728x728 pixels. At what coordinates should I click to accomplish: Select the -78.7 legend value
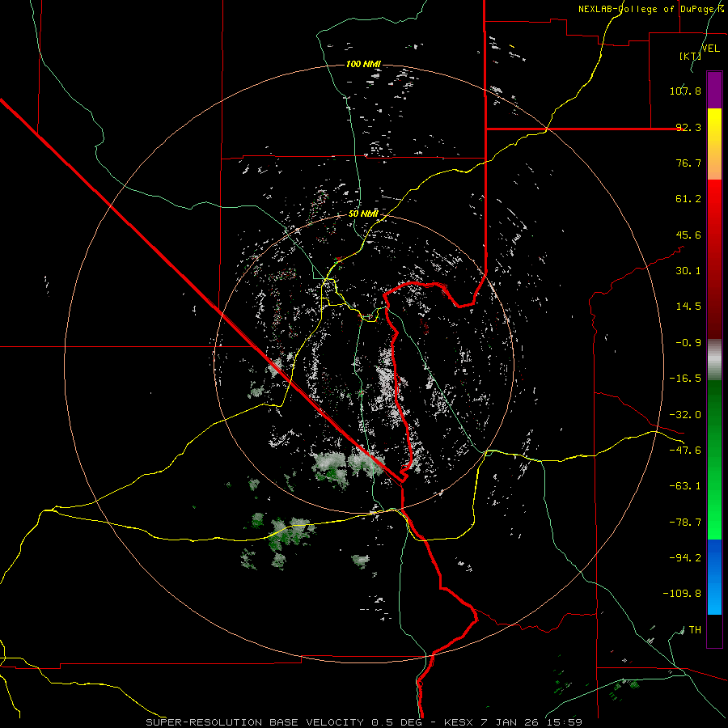[x=685, y=523]
